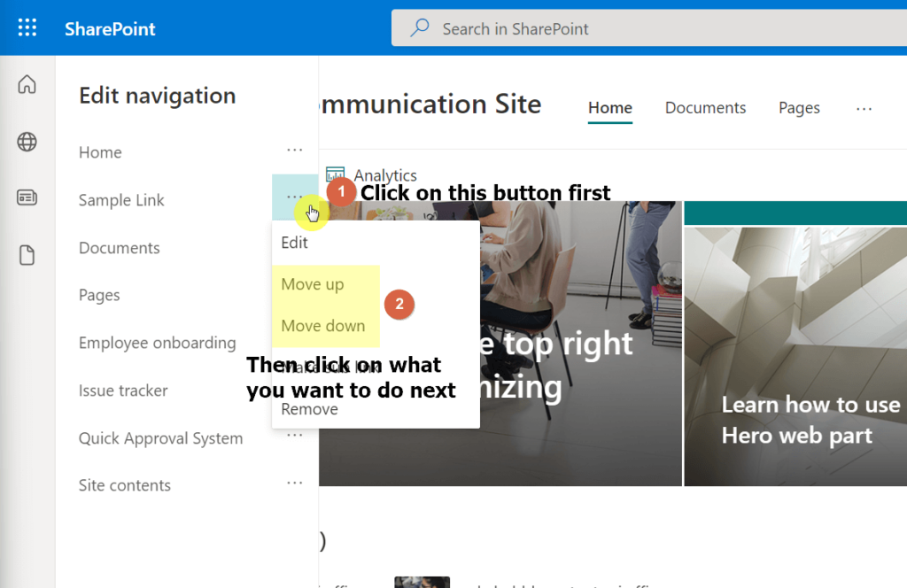907x588 pixels.
Task: Open Documents tab in site header
Action: [705, 108]
